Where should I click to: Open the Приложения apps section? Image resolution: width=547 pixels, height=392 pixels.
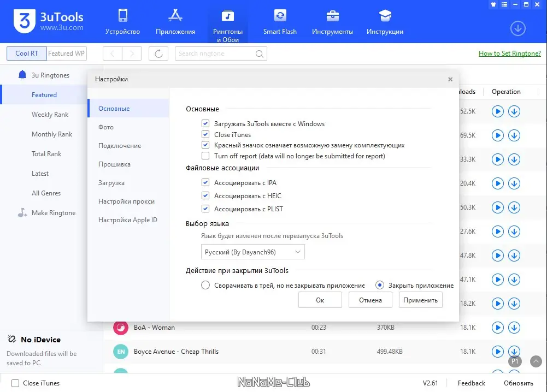pos(175,22)
